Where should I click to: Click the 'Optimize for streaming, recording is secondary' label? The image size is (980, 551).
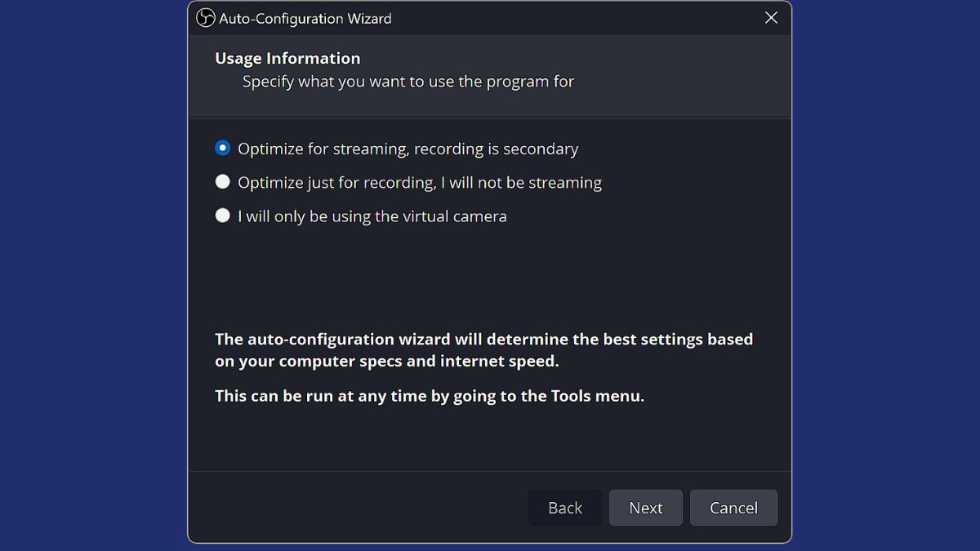[408, 149]
